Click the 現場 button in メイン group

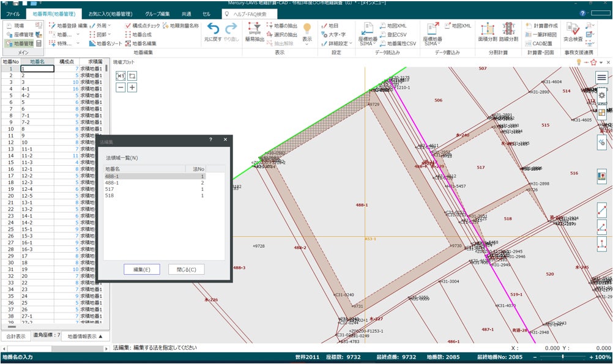tap(15, 26)
